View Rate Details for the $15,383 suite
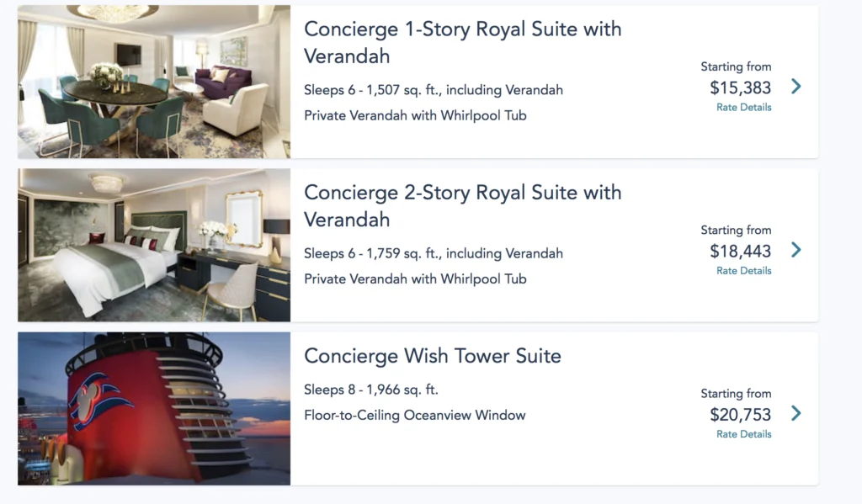The width and height of the screenshot is (862, 504). tap(743, 107)
